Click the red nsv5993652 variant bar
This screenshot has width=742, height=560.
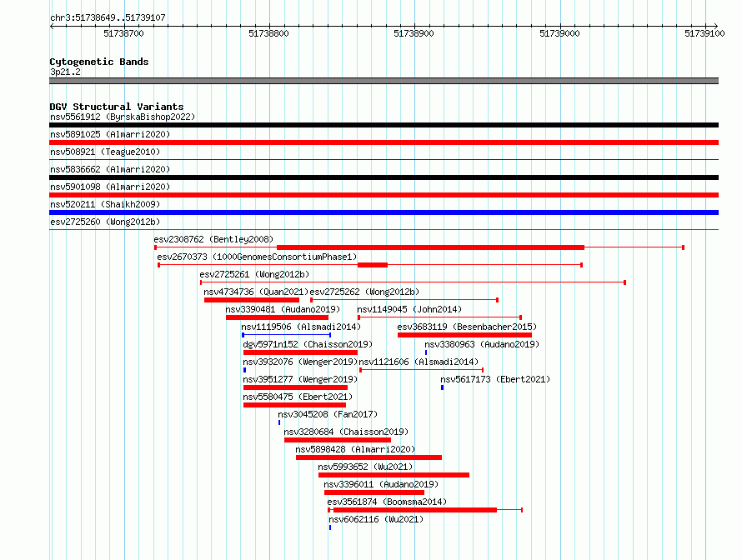394,475
